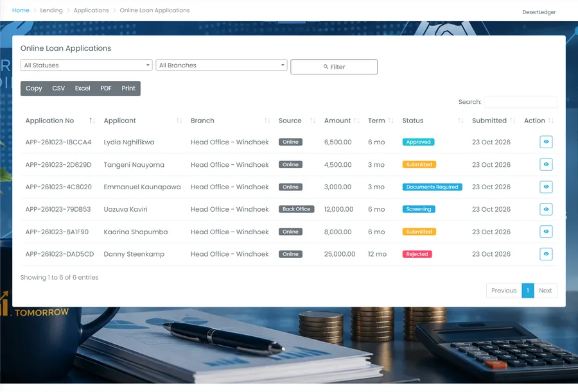Open eye icon for Emmanuel Kaunapawa row
This screenshot has height=392, width=578.
(546, 187)
